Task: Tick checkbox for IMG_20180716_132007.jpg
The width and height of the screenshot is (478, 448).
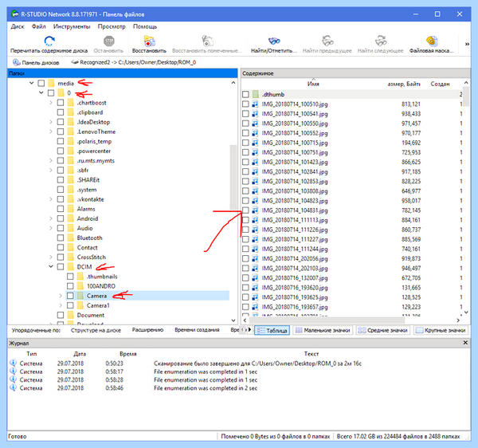Action: tap(245, 278)
